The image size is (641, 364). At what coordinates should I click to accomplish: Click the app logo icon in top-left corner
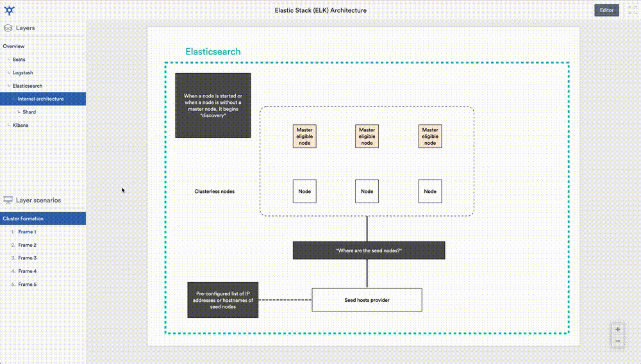[x=9, y=10]
